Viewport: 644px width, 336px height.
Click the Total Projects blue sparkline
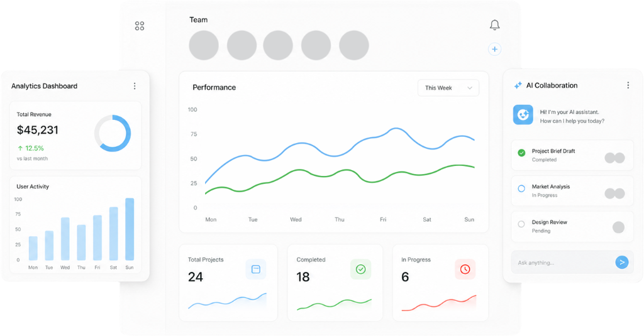227,301
